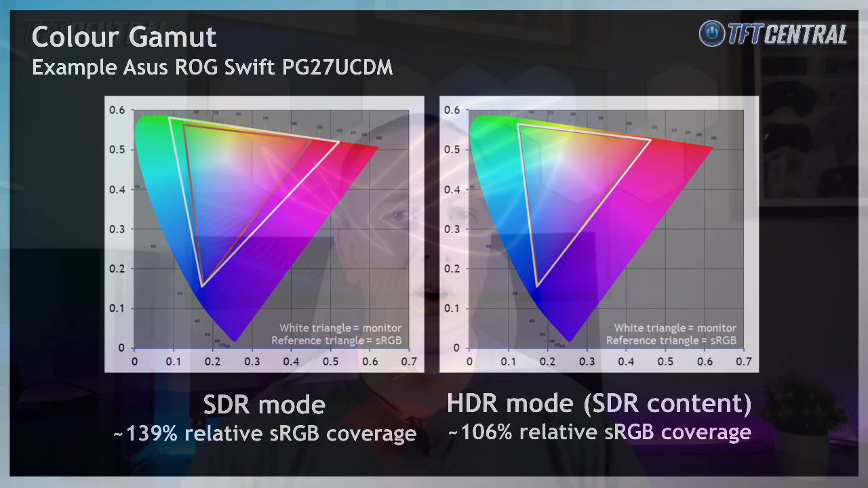Click the 0.6 y-axis label on right chart
Viewport: 868px width, 488px height.
coord(452,110)
